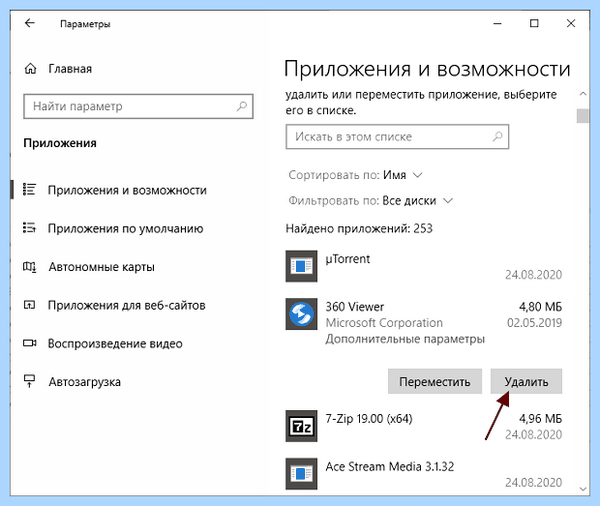Open the Главная home icon

point(30,69)
